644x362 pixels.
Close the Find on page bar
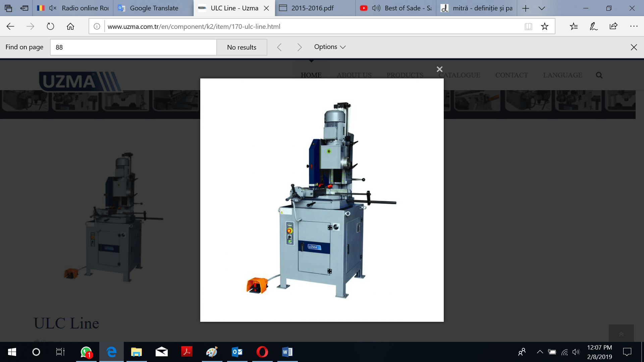634,47
